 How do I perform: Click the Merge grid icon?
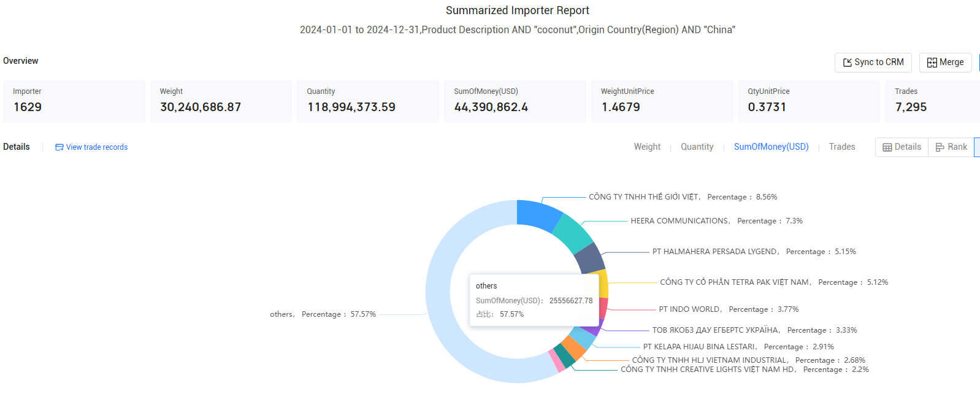coord(932,63)
